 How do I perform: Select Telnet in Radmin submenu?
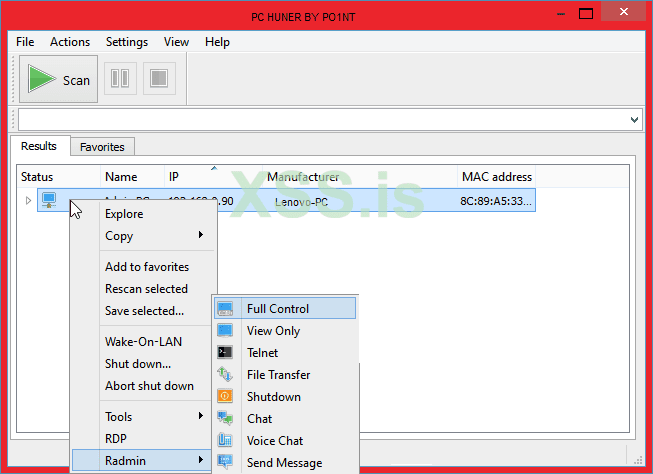point(285,352)
